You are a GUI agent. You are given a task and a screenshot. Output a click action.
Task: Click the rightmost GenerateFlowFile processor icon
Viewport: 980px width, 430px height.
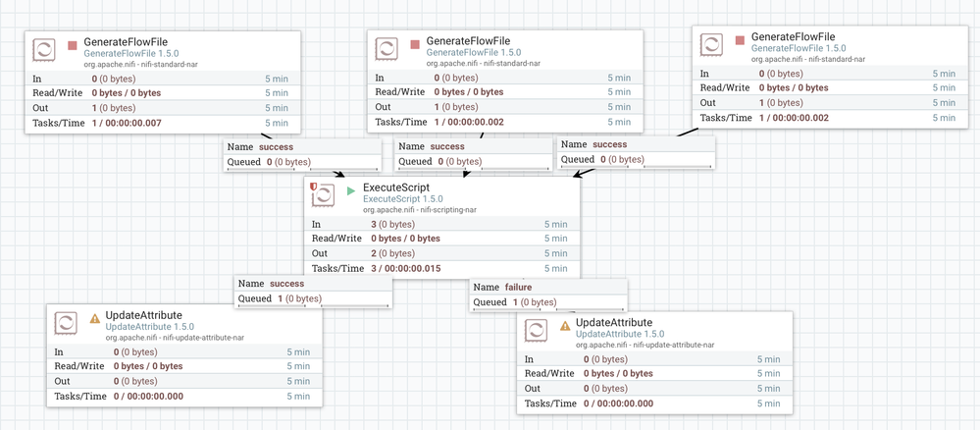click(x=710, y=46)
